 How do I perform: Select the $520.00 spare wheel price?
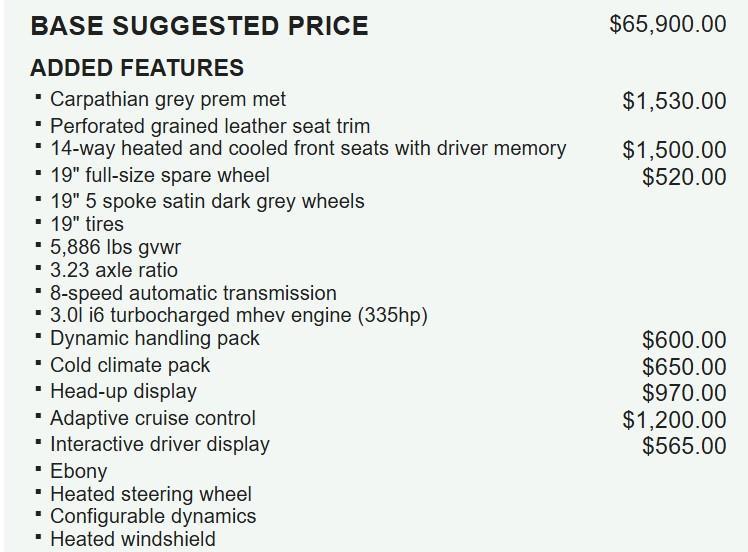point(684,177)
